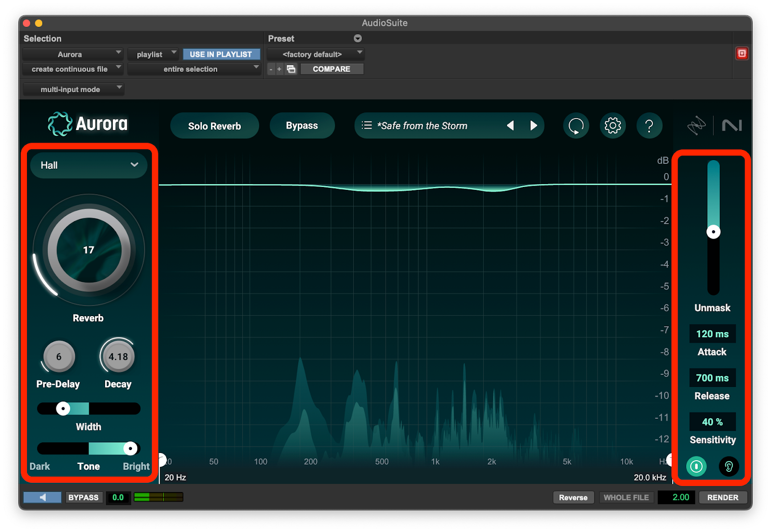This screenshot has width=771, height=532.
Task: Click the COMPARE button
Action: tap(332, 69)
